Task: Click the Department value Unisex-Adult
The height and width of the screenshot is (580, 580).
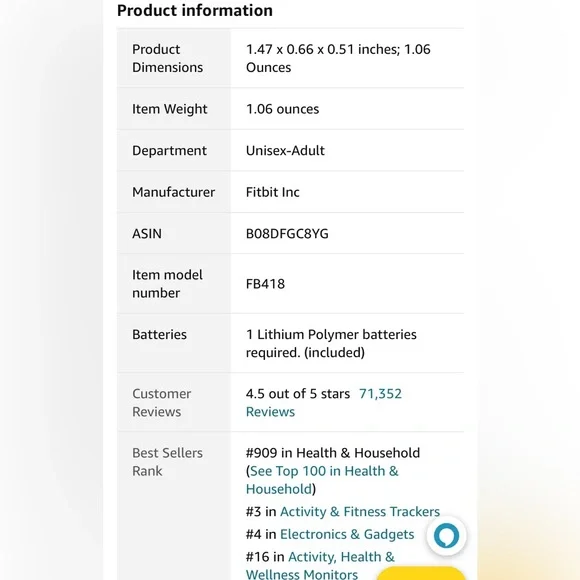Action: click(x=285, y=151)
